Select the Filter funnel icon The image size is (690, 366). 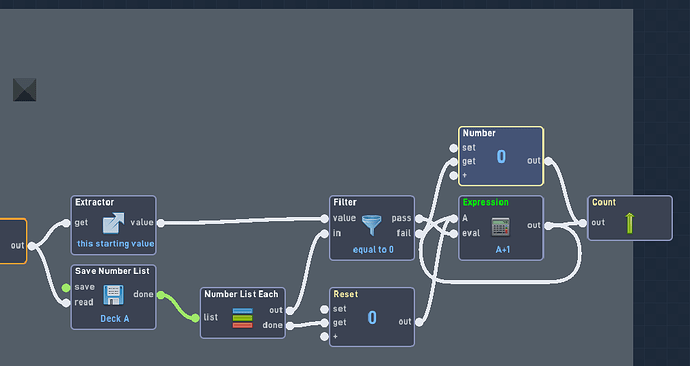point(371,225)
